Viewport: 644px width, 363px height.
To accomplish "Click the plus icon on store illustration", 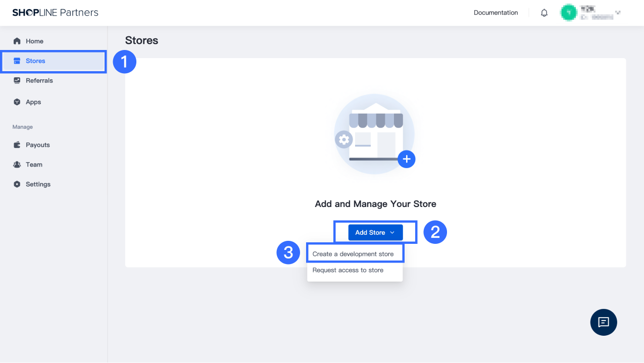I will click(x=406, y=159).
